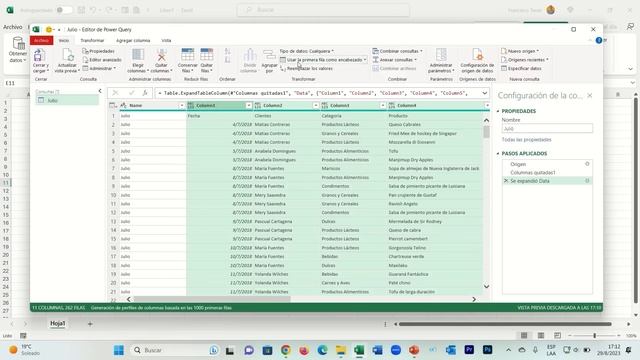
Task: Toggle Autoguardado switch in Excel window
Action: 64,10
